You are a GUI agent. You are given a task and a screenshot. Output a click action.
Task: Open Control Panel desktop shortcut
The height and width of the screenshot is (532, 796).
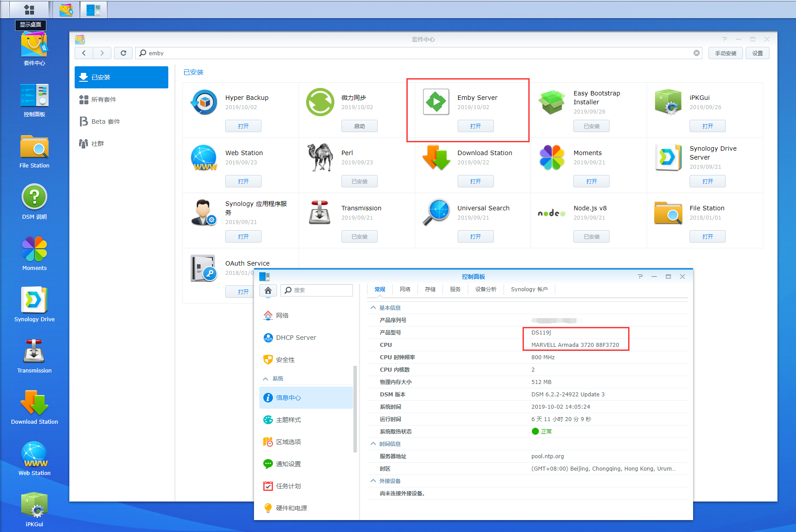click(34, 100)
